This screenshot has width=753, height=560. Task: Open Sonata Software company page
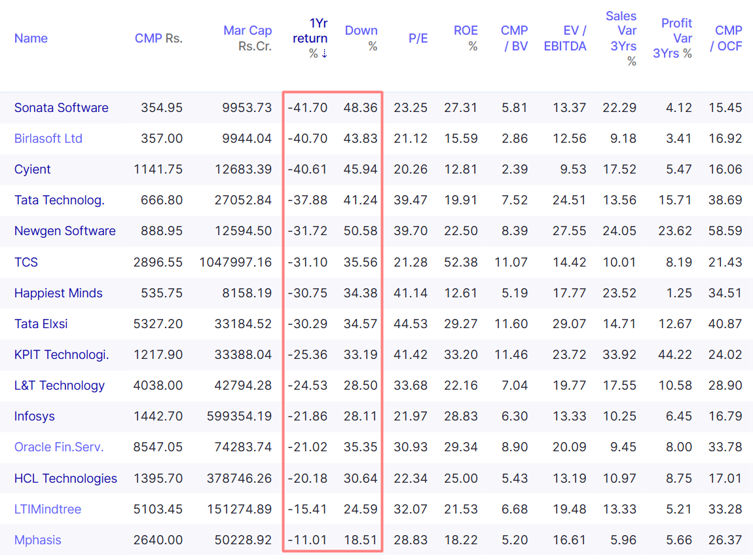(x=62, y=107)
